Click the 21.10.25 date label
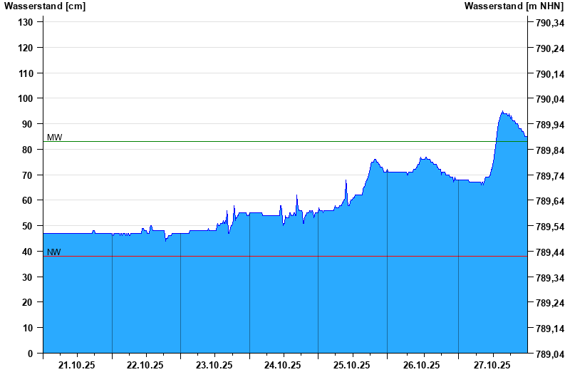This screenshot has width=570, height=392. point(77,365)
